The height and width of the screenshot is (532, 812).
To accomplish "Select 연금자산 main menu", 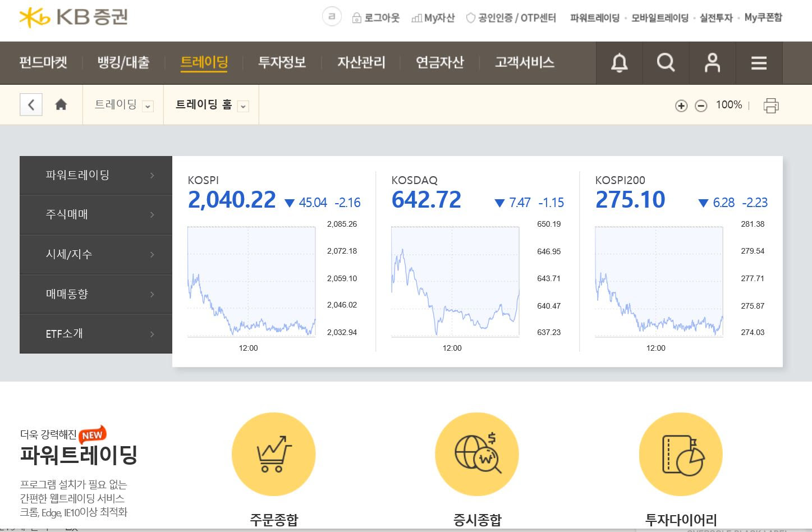I will pyautogui.click(x=440, y=62).
